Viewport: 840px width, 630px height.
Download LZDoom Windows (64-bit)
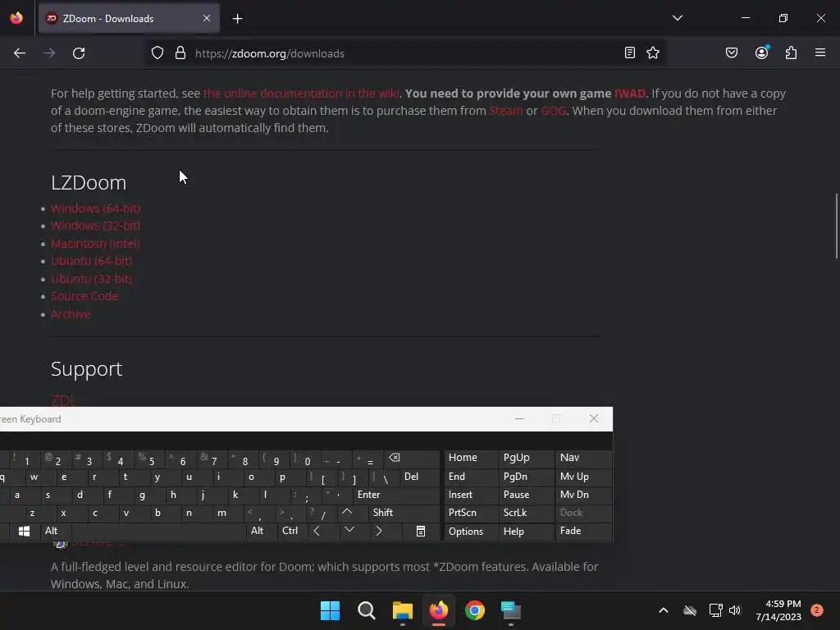(x=96, y=208)
